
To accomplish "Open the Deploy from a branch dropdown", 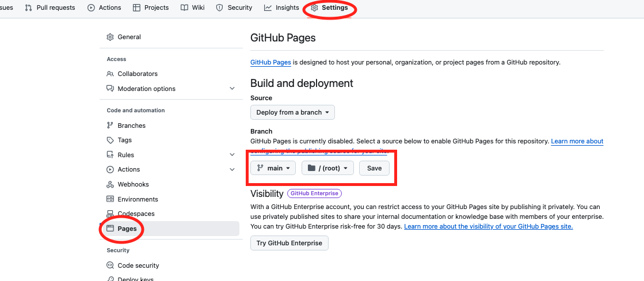I will 292,112.
